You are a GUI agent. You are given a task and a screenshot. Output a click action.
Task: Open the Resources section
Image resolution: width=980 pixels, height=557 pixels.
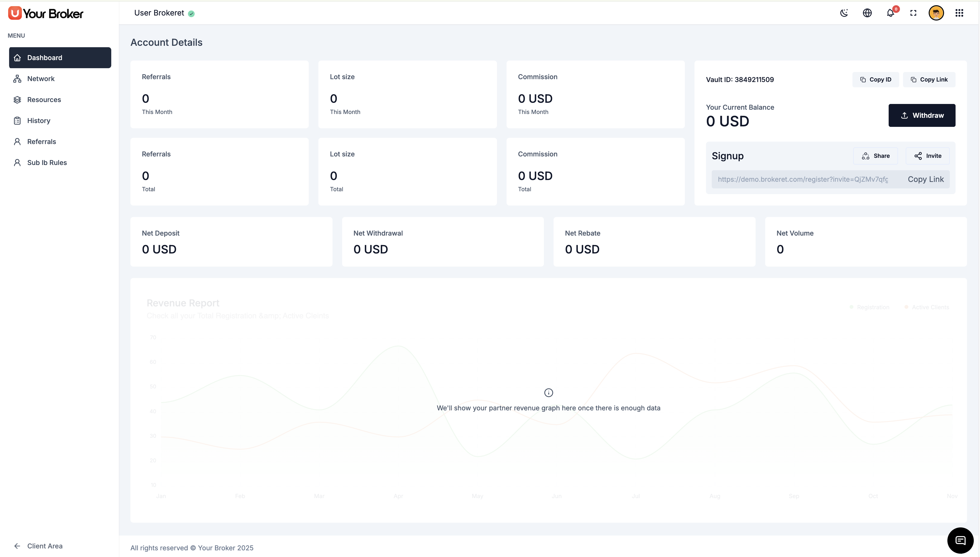coord(44,100)
